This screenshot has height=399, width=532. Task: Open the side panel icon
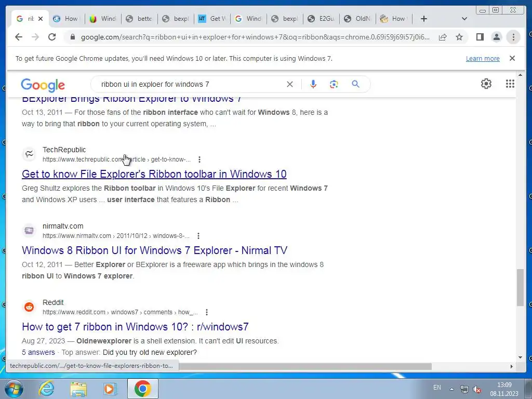[480, 37]
